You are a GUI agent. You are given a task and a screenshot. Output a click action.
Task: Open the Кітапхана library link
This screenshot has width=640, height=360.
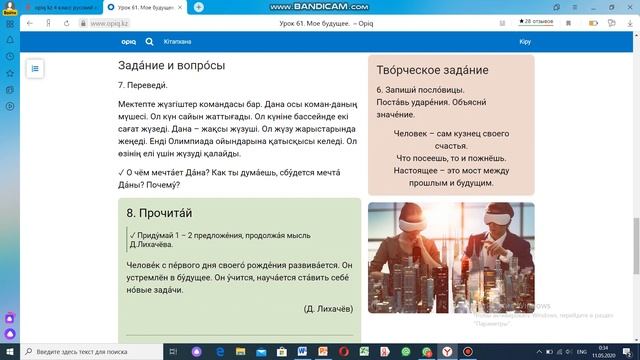coord(177,42)
